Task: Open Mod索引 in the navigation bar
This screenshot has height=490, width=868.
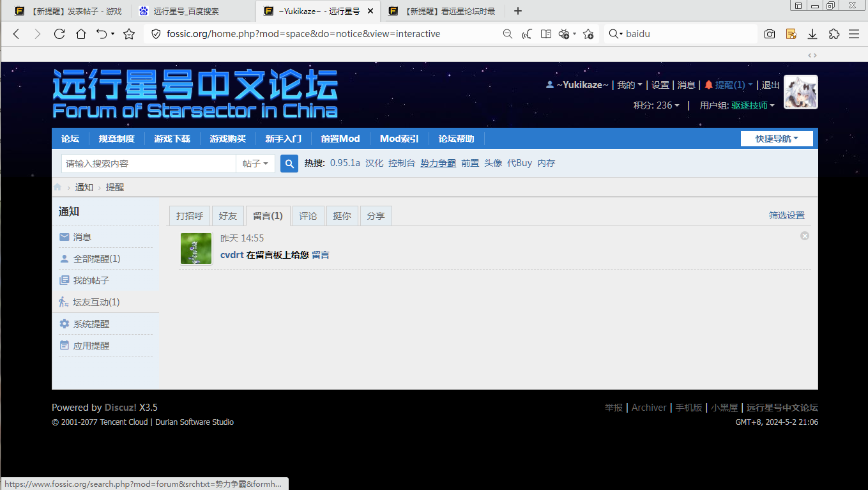Action: pos(399,139)
